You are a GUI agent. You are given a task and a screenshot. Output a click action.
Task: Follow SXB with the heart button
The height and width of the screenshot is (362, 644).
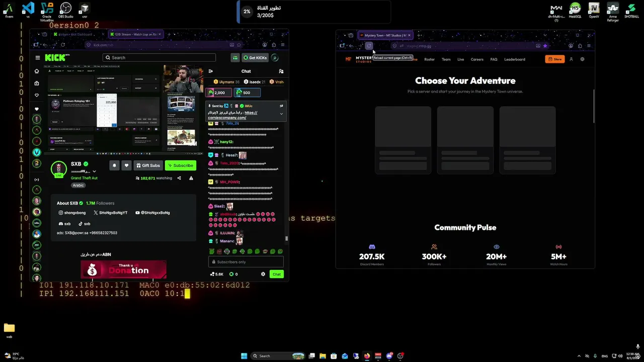[126, 165]
